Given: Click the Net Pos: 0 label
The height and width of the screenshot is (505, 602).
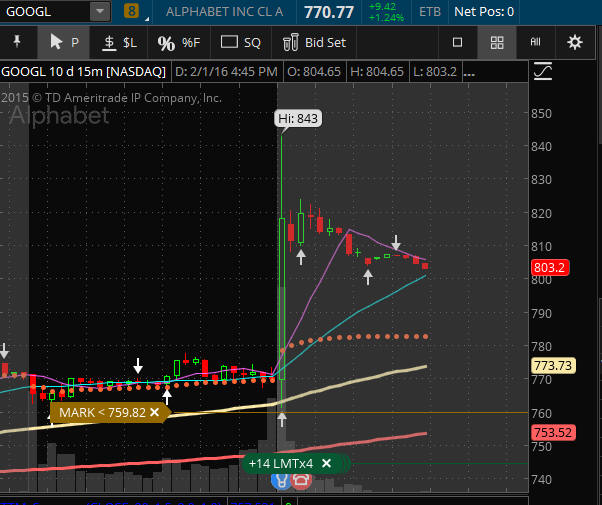Looking at the screenshot, I should [x=484, y=12].
